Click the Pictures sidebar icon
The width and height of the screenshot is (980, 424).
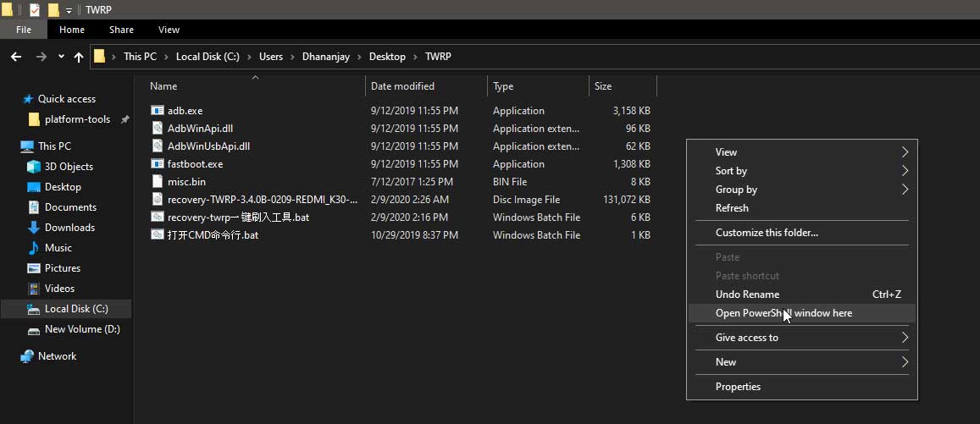click(x=34, y=268)
